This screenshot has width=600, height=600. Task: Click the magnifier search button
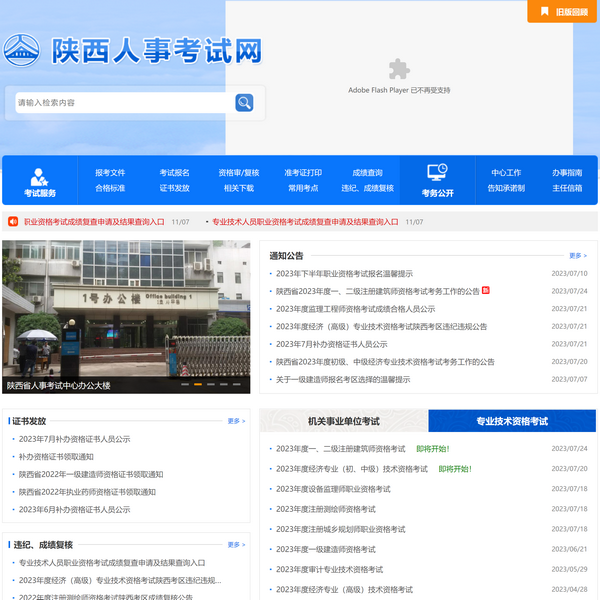244,102
